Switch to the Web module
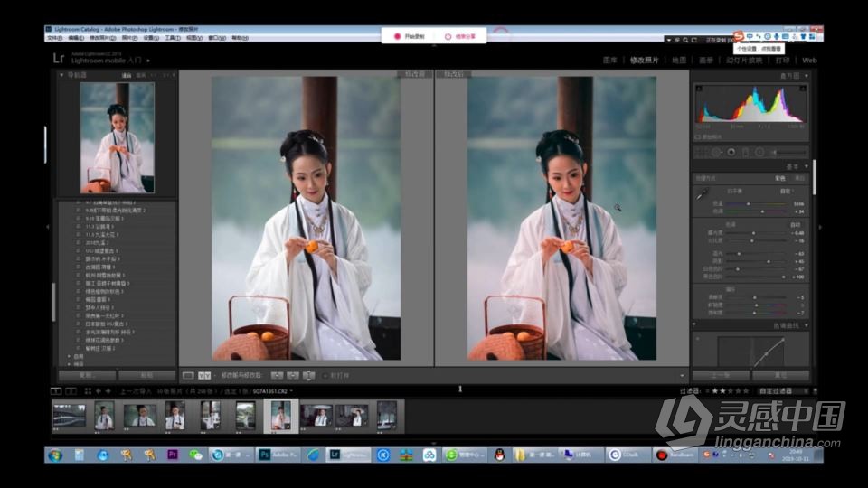Viewport: 868px width, 488px height. (x=809, y=61)
